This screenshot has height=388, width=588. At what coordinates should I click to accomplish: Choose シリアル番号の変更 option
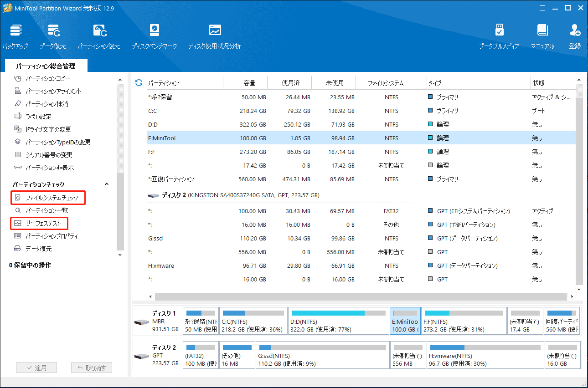point(43,155)
